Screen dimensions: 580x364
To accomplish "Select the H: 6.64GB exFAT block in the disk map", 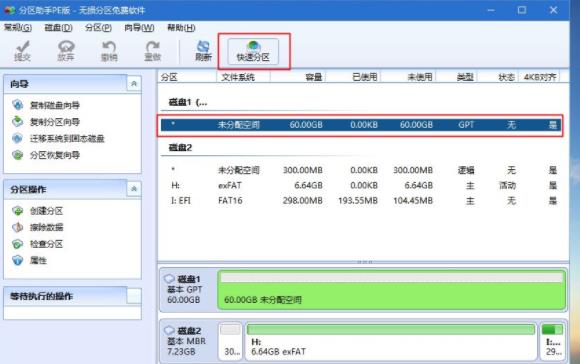I will pos(391,341).
